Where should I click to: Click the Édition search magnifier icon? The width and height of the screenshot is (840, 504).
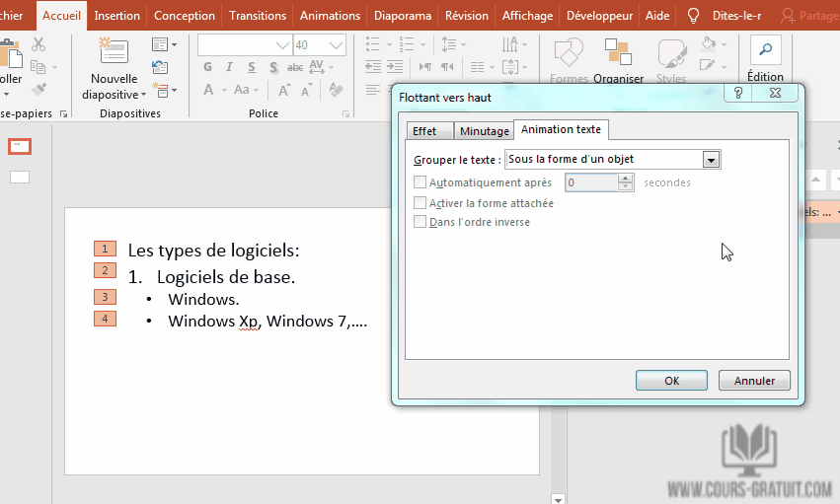(x=766, y=49)
